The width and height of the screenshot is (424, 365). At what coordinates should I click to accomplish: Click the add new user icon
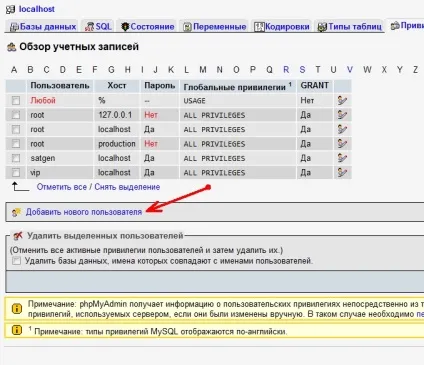coord(16,212)
